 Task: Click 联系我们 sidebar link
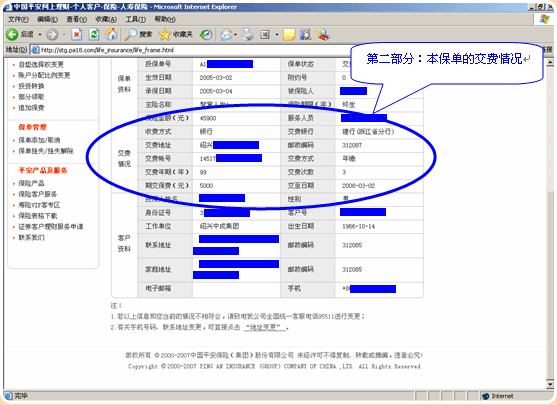point(31,237)
